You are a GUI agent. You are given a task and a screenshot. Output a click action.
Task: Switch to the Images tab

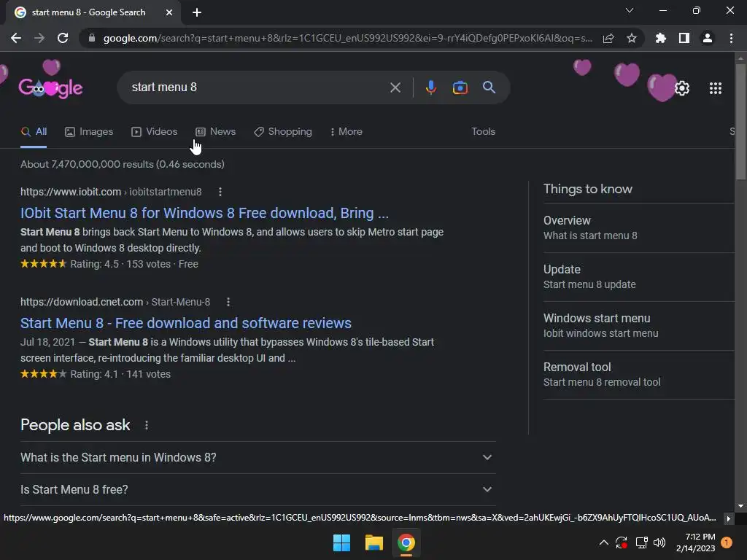pos(89,132)
